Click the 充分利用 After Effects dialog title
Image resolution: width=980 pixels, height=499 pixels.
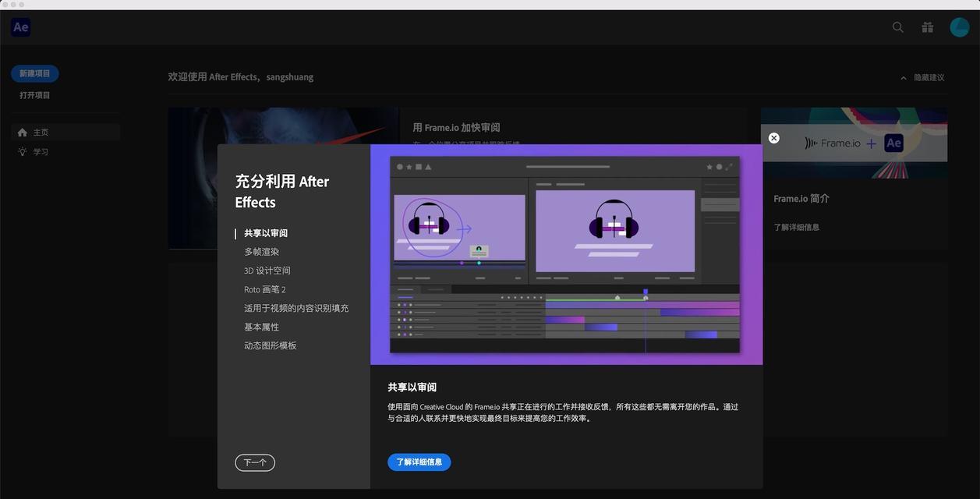pyautogui.click(x=282, y=192)
